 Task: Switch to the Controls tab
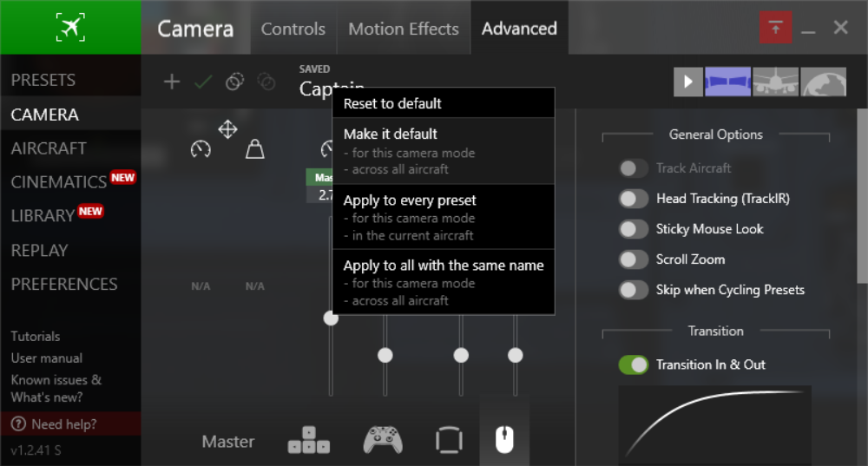[293, 29]
